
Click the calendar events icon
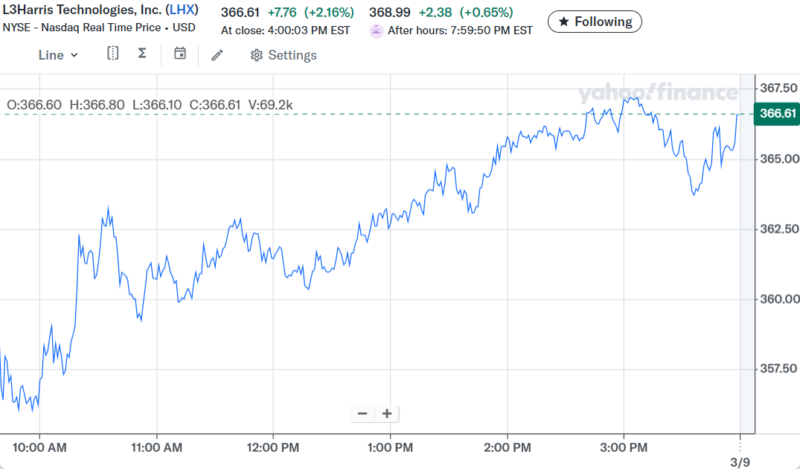point(180,54)
